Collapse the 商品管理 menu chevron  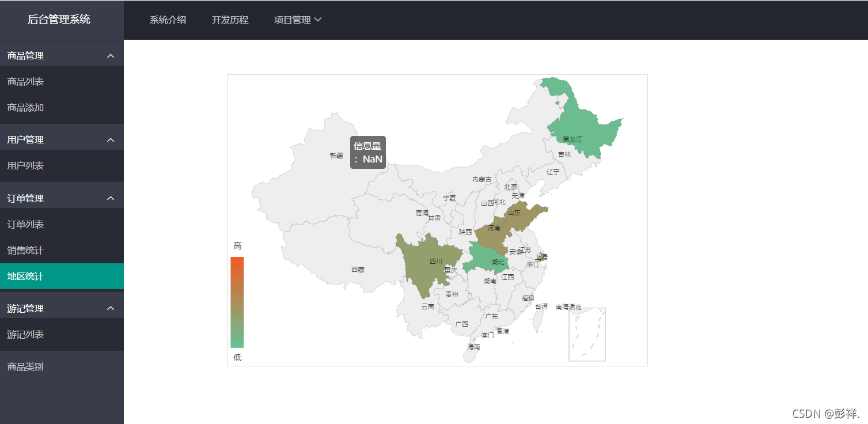click(111, 56)
